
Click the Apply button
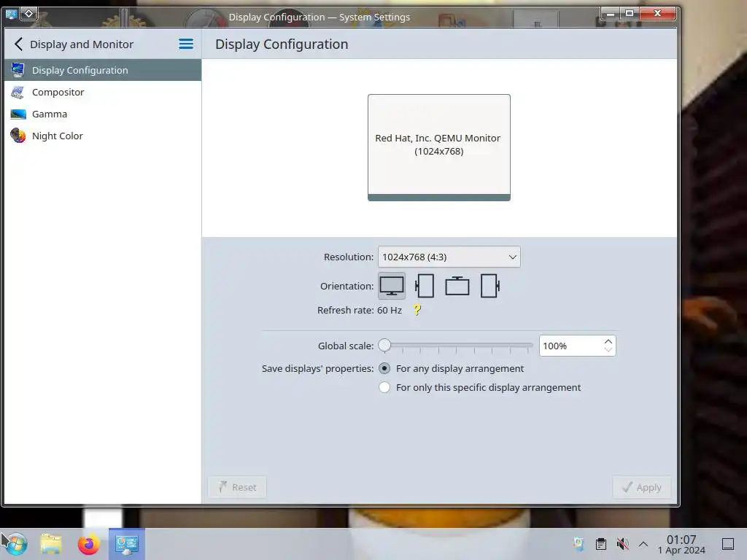coord(642,487)
